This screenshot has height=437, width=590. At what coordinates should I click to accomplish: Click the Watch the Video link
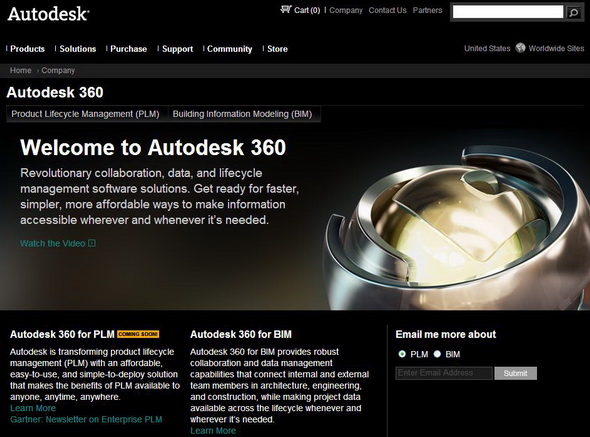(53, 244)
